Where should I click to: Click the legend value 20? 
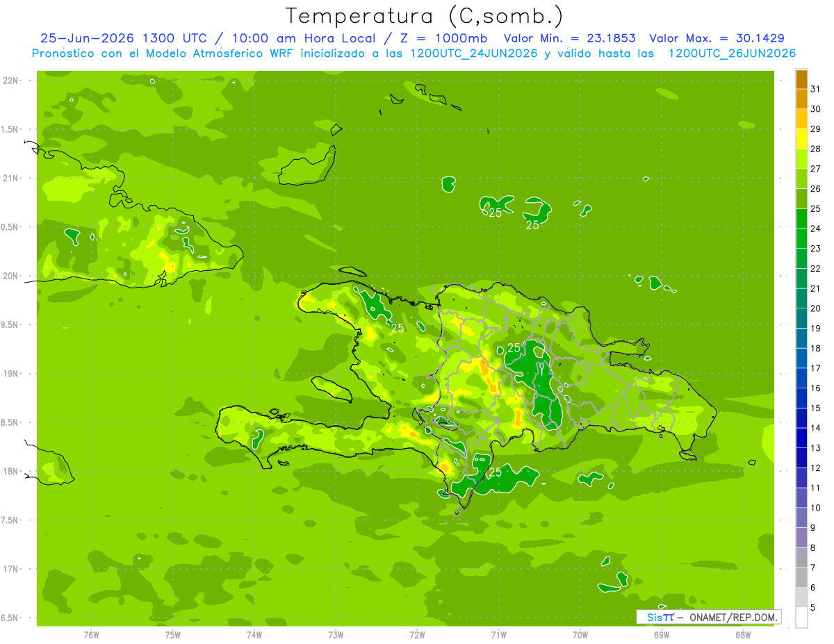(x=816, y=308)
